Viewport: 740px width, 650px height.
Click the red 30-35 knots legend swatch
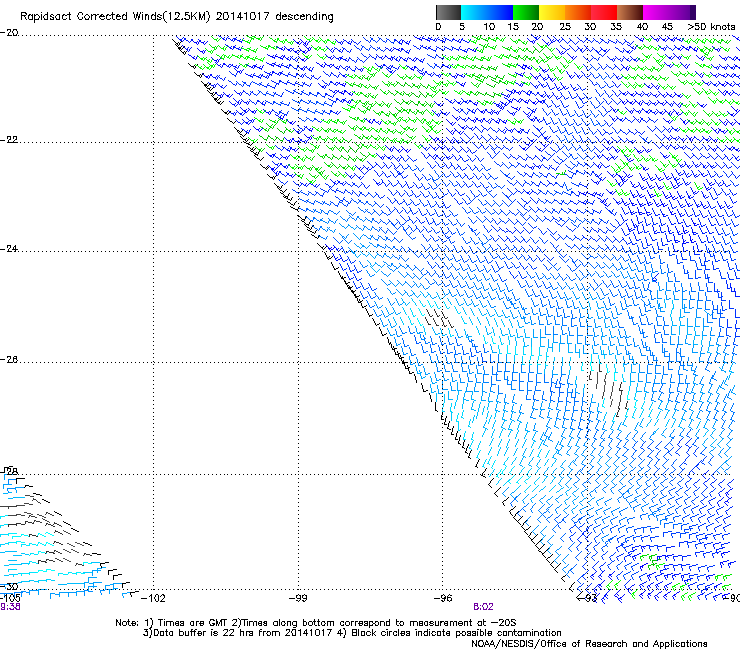point(604,12)
